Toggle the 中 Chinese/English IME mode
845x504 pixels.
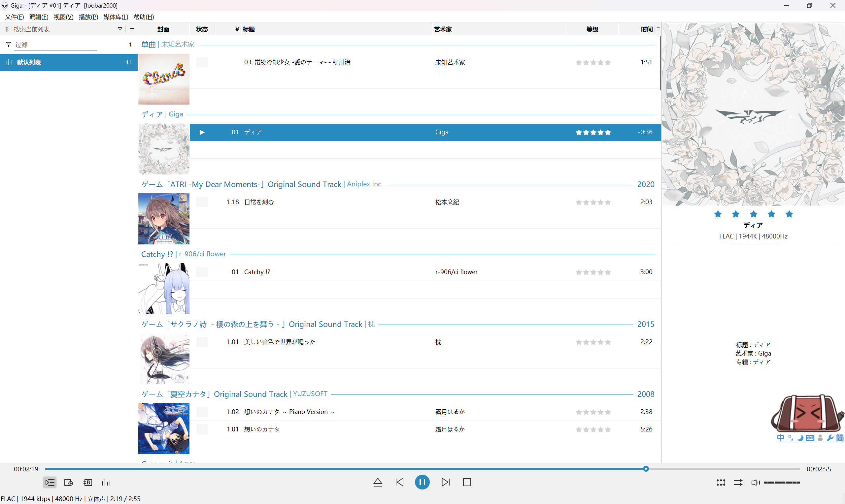(x=780, y=438)
